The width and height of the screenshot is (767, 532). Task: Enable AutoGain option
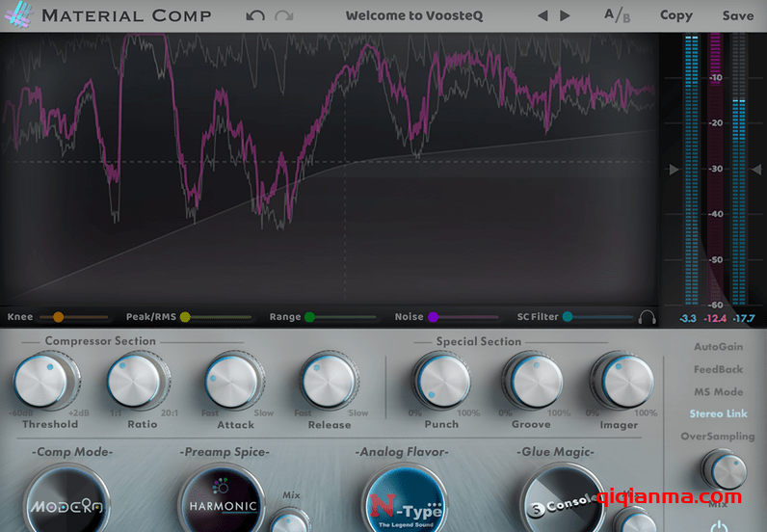coord(718,347)
